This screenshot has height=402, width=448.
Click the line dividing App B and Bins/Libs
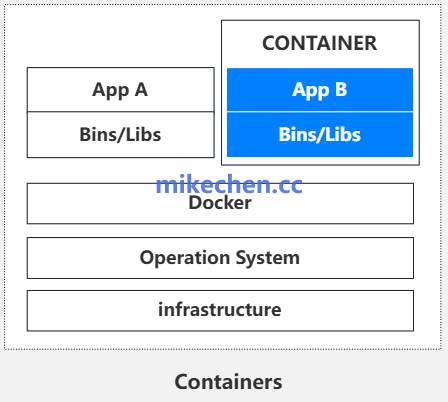320,112
